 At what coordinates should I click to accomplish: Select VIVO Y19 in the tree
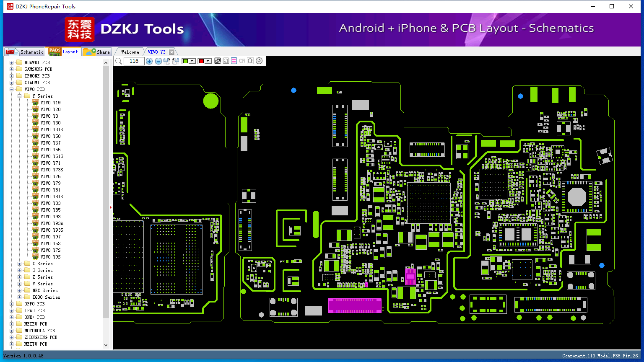tap(50, 103)
